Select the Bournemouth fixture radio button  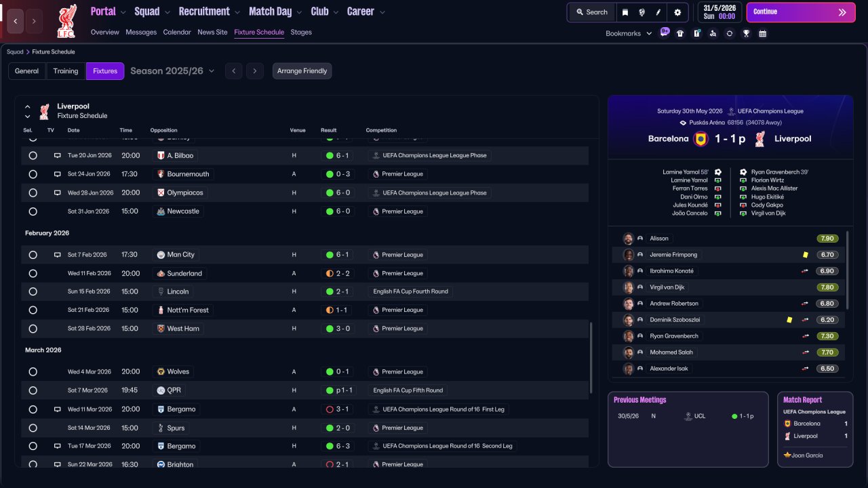tap(33, 174)
